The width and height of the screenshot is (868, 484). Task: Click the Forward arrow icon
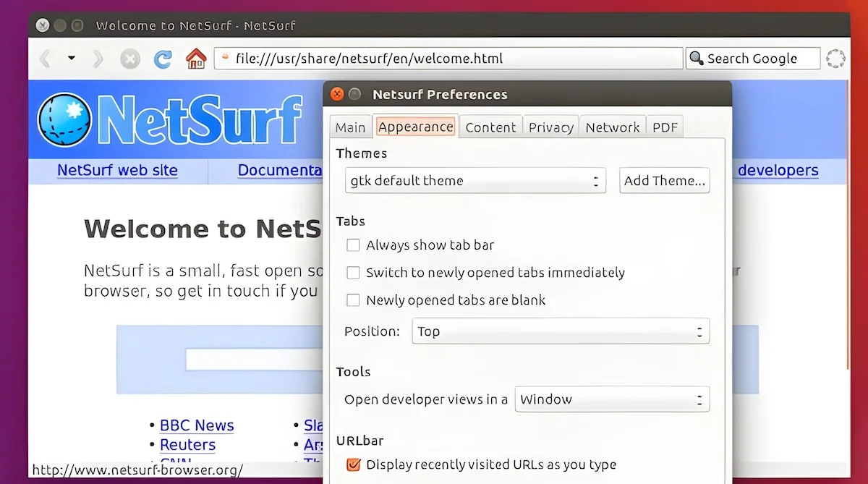coord(98,58)
